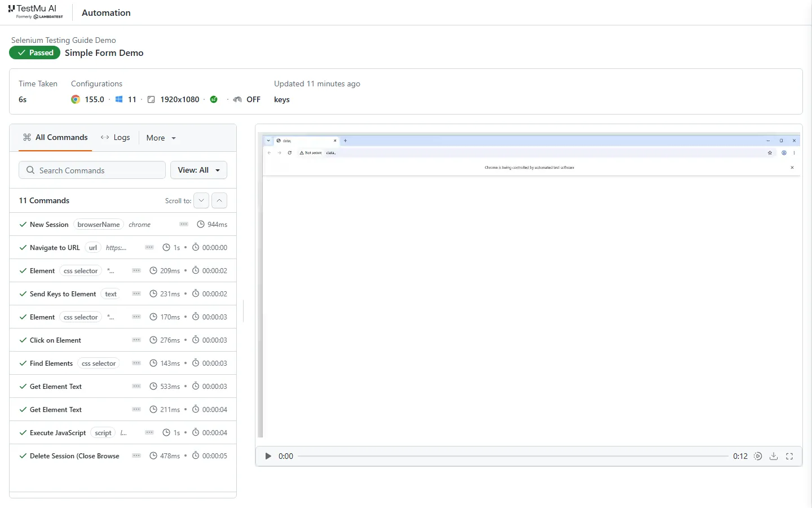Image resolution: width=812 pixels, height=508 pixels.
Task: Click the script parameter tag
Action: 103,432
